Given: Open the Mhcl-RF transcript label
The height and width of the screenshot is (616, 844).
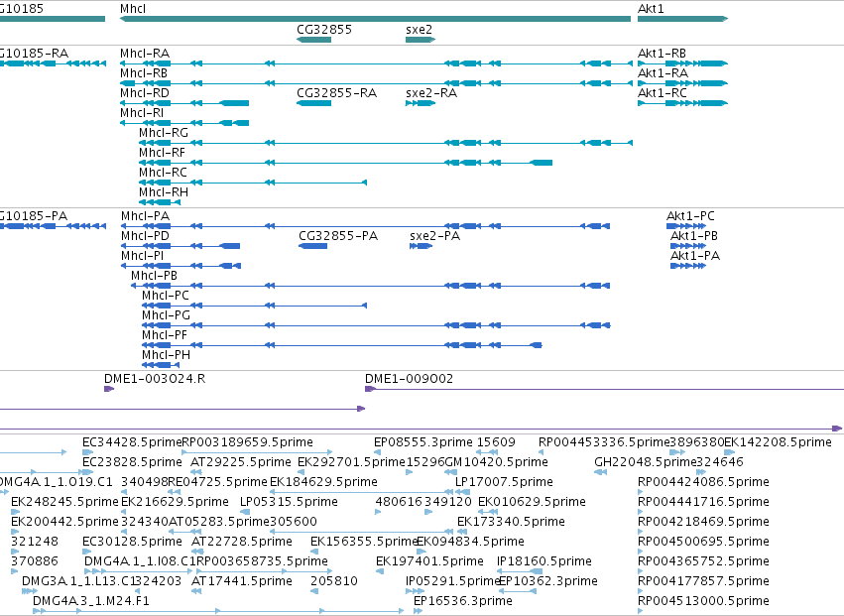Looking at the screenshot, I should point(162,153).
